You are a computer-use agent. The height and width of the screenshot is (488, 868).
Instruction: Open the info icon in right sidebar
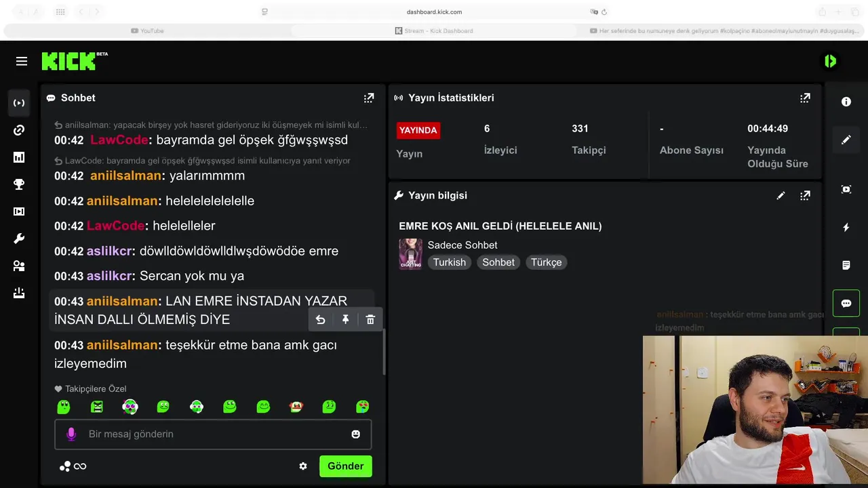pyautogui.click(x=846, y=102)
